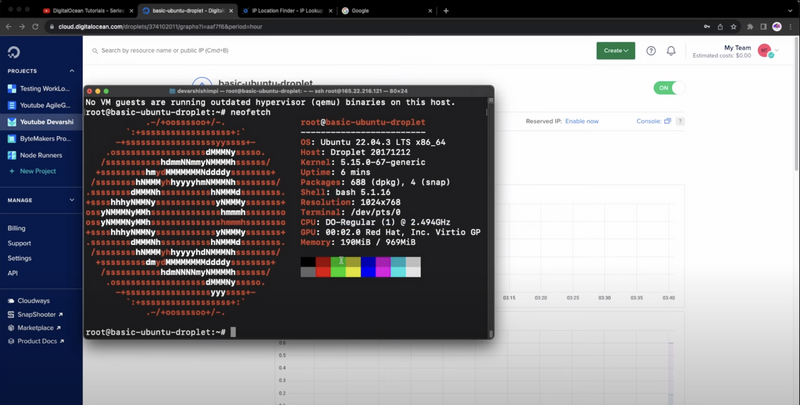Click the bright red color block in neofetch
Image resolution: width=800 pixels, height=405 pixels.
click(x=323, y=272)
